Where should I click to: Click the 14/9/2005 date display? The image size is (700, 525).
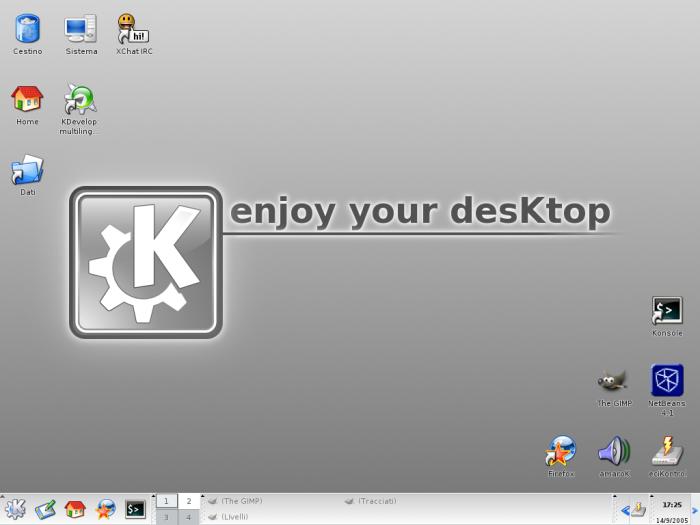point(672,521)
